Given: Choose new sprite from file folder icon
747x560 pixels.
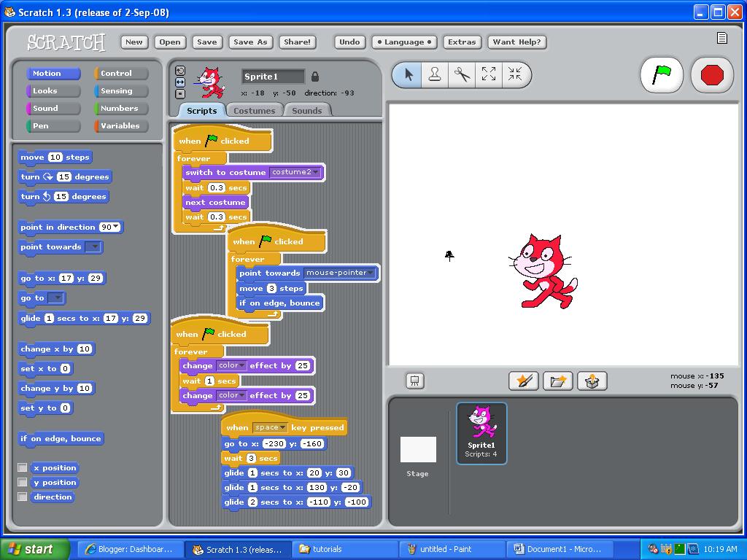Looking at the screenshot, I should (x=557, y=381).
